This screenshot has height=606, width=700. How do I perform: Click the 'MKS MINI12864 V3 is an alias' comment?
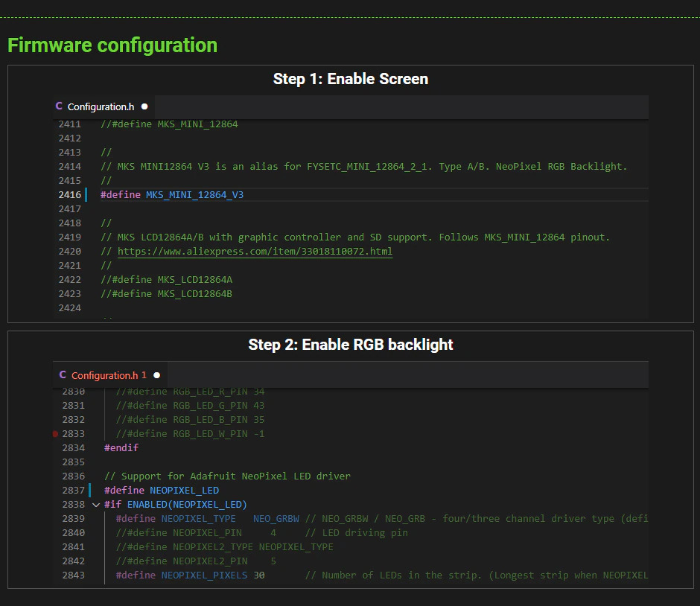pos(364,167)
